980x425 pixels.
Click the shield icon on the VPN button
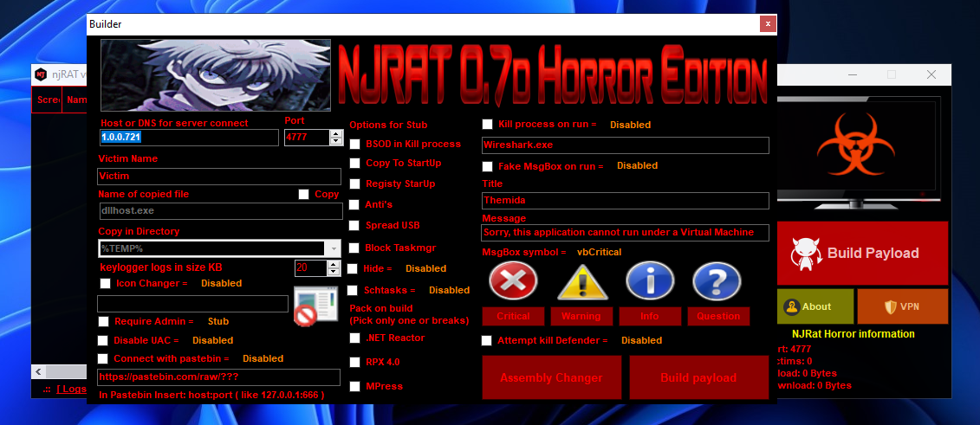point(890,306)
